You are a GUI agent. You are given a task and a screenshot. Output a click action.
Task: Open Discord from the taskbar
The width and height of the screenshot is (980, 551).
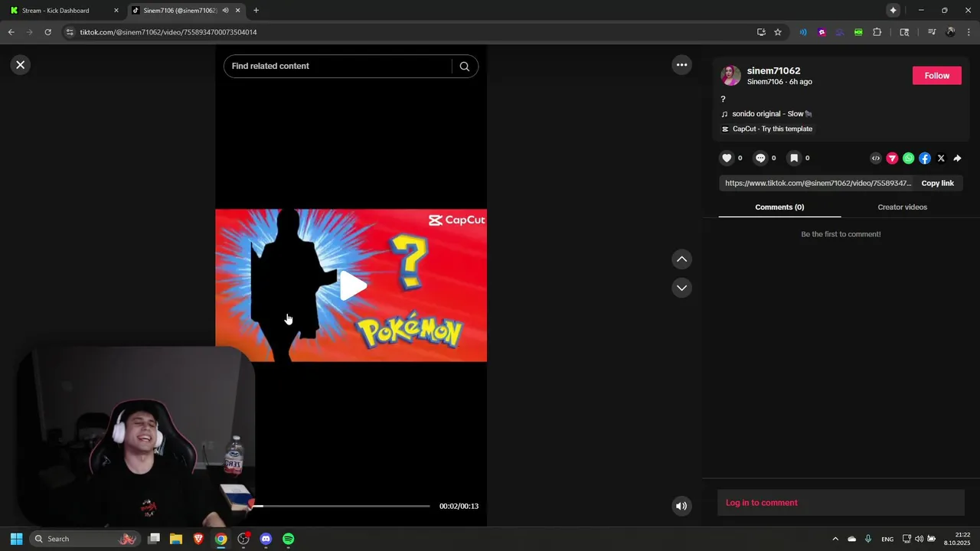click(x=266, y=539)
